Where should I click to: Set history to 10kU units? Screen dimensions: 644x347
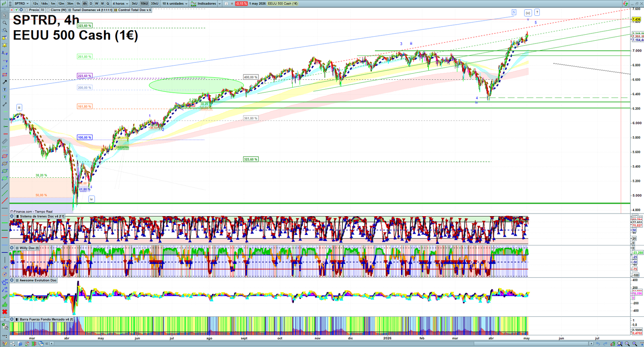click(x=144, y=4)
